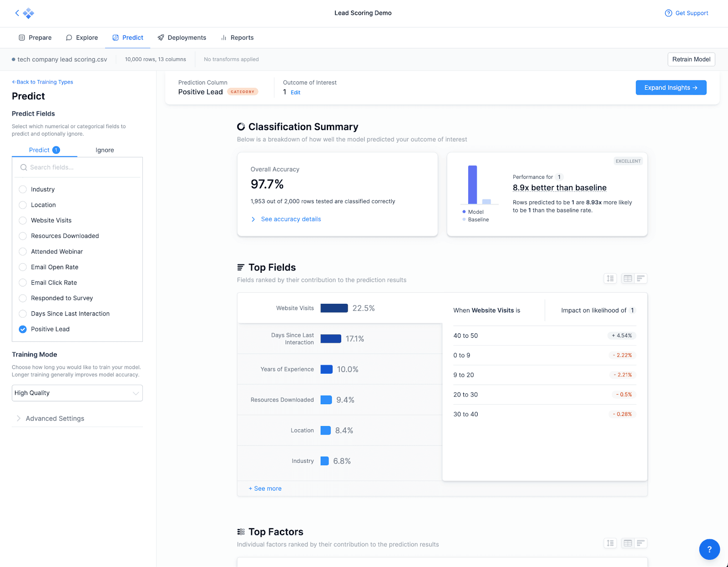
Task: Select the Email Open Rate checkbox
Action: 23,267
